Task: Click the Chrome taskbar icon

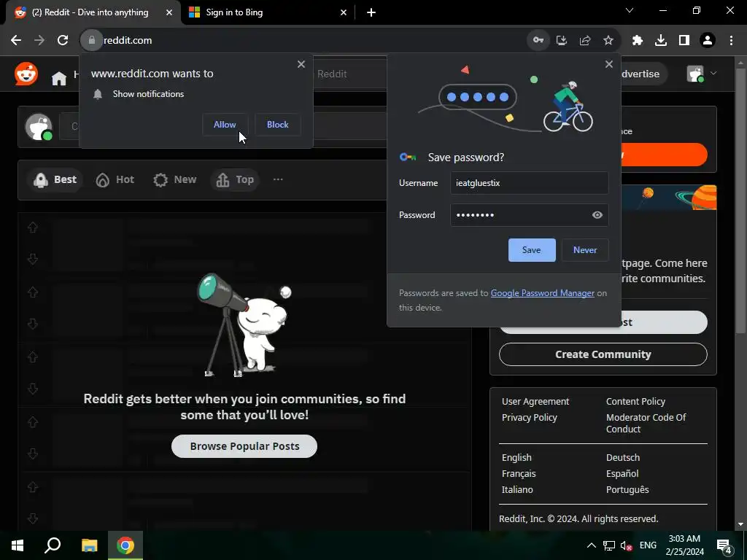Action: (x=125, y=545)
